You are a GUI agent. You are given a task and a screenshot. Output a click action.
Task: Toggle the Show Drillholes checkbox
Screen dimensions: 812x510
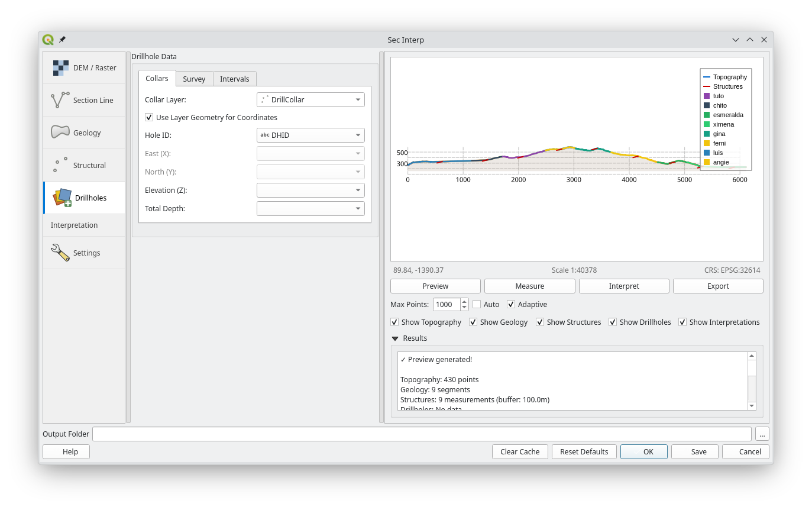[613, 322]
